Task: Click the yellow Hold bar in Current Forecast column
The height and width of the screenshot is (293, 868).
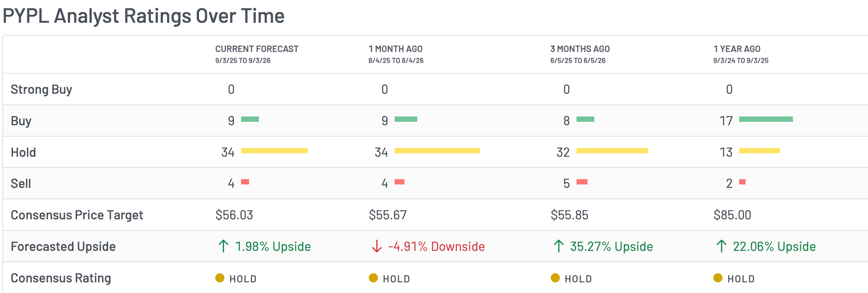Action: click(x=274, y=151)
